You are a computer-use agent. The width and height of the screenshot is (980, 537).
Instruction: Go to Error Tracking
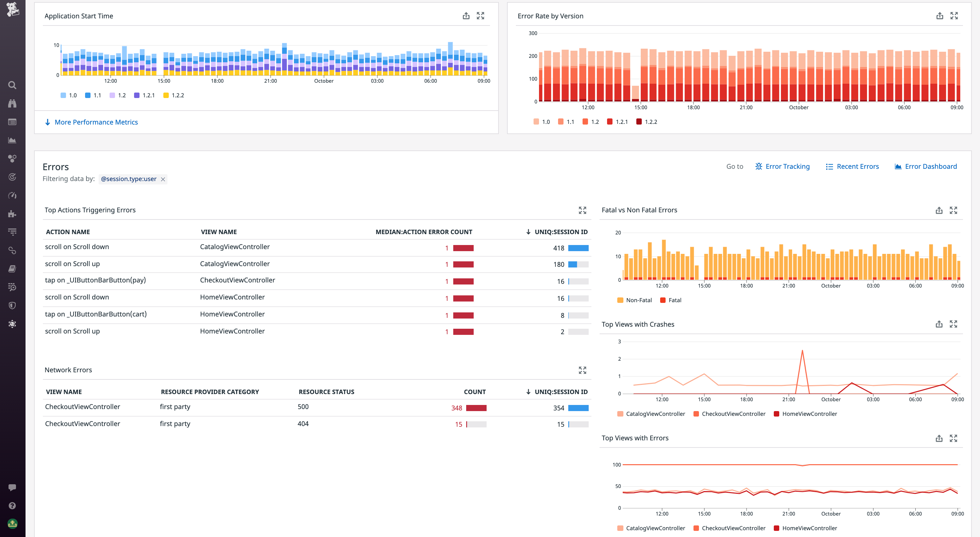(x=787, y=166)
